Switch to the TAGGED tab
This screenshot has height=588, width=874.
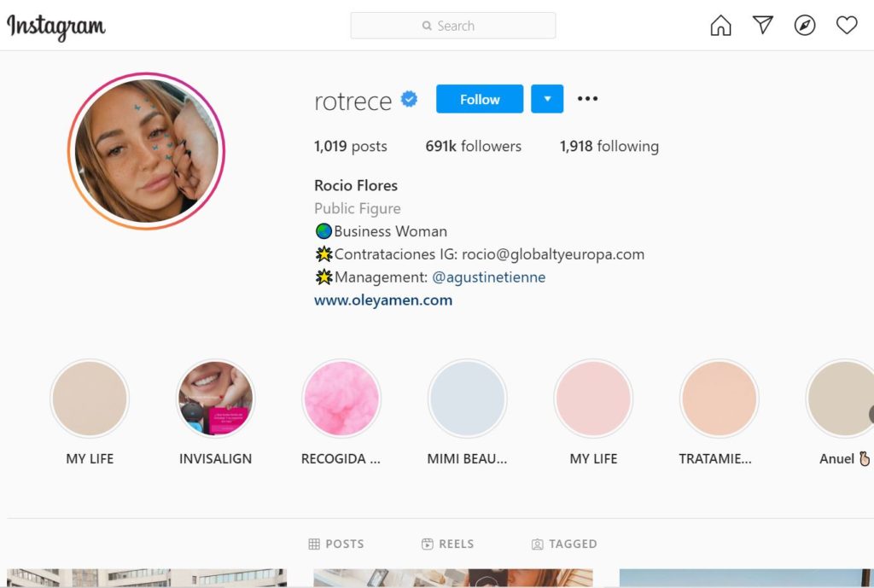click(x=564, y=544)
